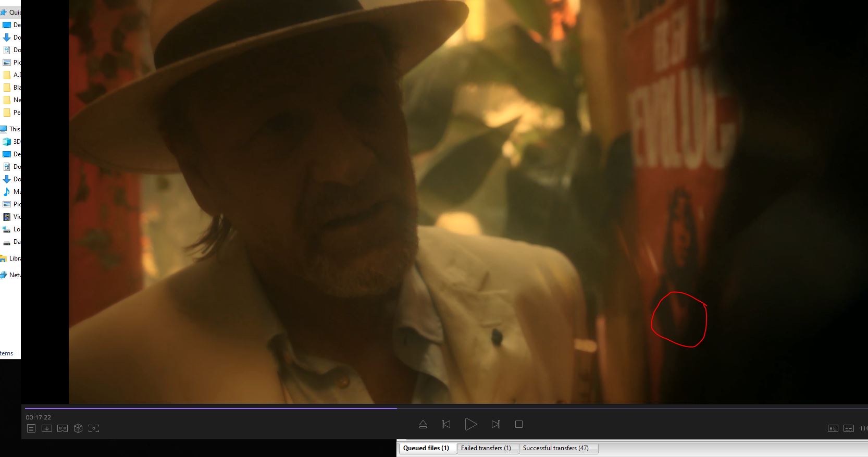Open the Failed transfers tab
The image size is (868, 457).
click(486, 448)
